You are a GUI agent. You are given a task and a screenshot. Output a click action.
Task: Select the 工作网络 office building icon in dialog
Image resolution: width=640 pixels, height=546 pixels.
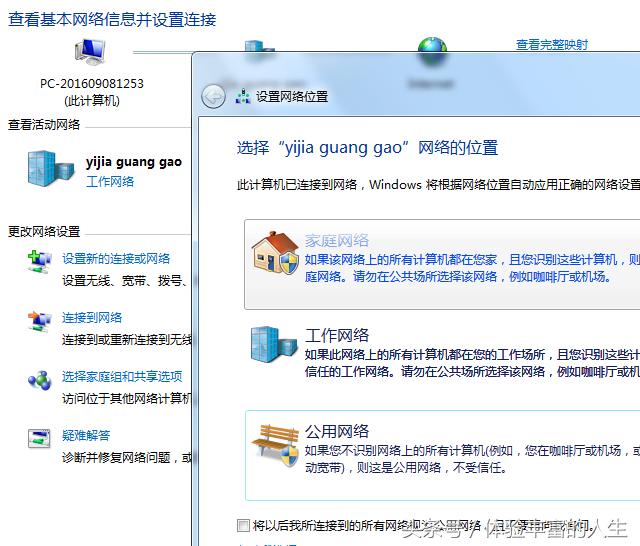point(274,345)
